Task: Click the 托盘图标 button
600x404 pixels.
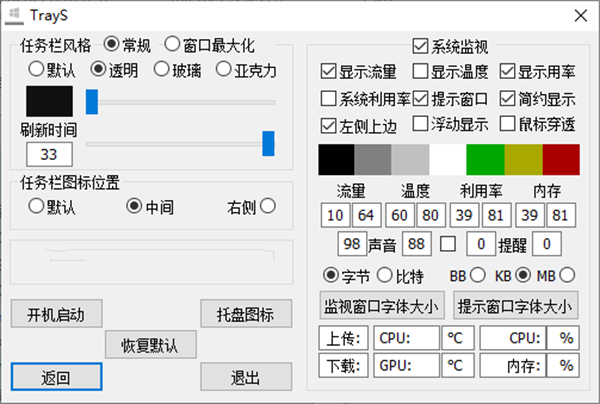Action: click(x=246, y=314)
